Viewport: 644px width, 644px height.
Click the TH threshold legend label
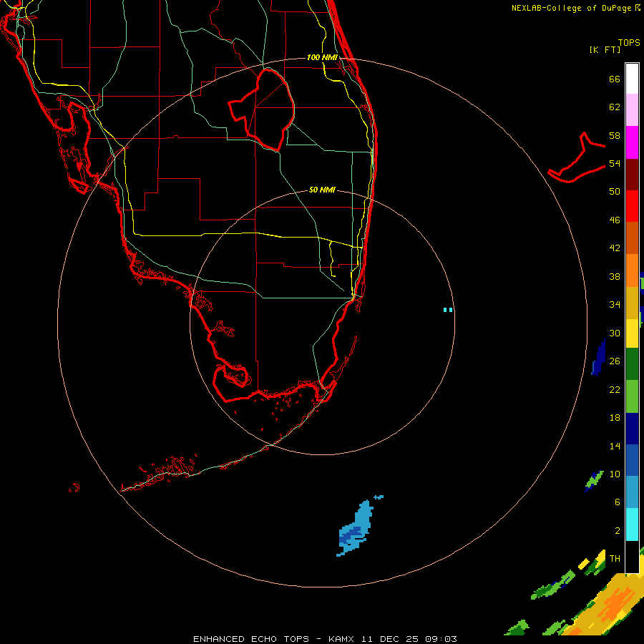[615, 558]
